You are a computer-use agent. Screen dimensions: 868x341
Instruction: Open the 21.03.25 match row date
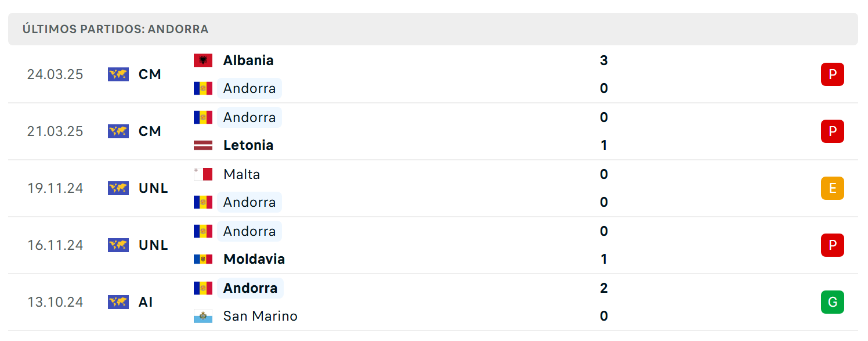[55, 131]
